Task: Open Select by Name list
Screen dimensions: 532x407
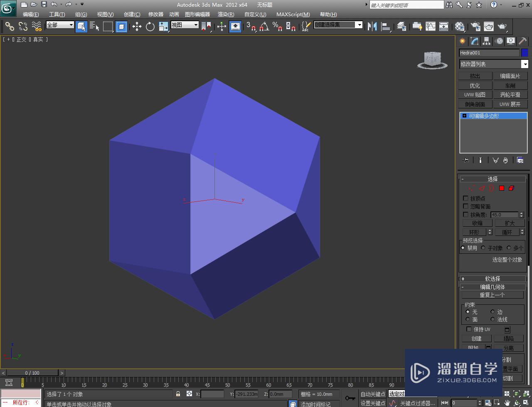Action: click(94, 27)
